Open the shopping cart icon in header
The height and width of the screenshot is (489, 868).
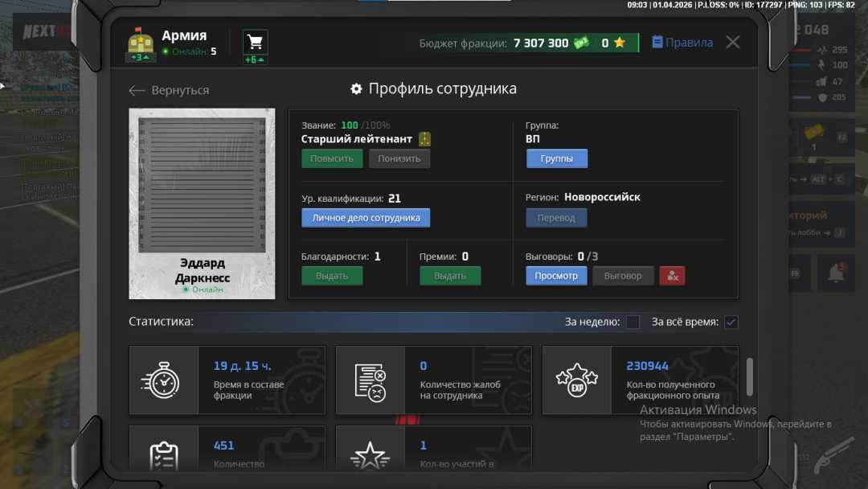coord(256,42)
